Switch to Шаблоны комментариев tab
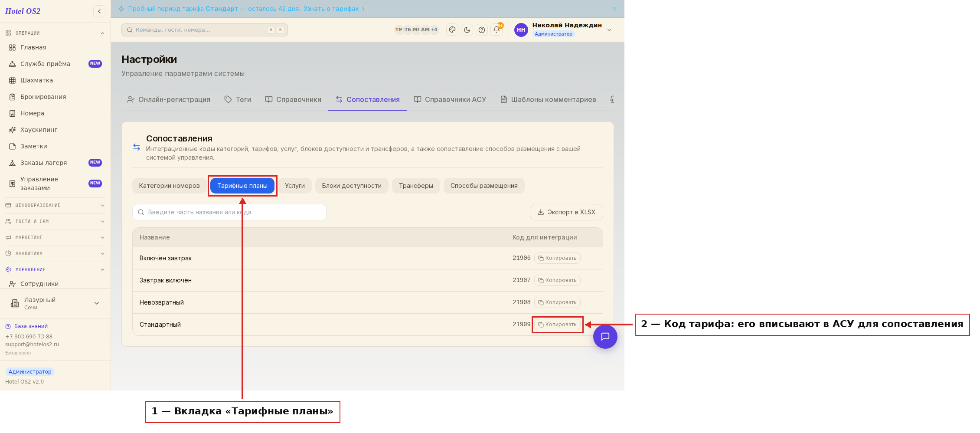Screen dimensions: 980x433 point(548,100)
